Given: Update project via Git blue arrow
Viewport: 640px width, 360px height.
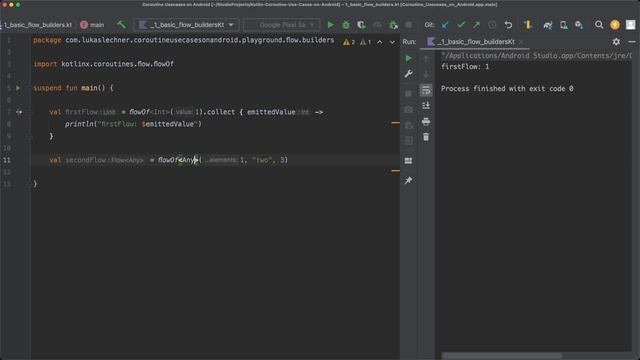Looking at the screenshot, I should click(445, 24).
